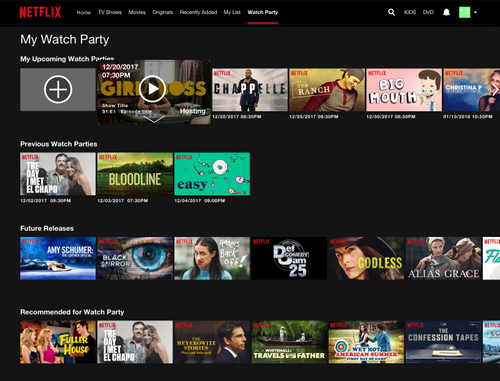Open the search magnifier icon
This screenshot has width=500, height=381.
(391, 12)
